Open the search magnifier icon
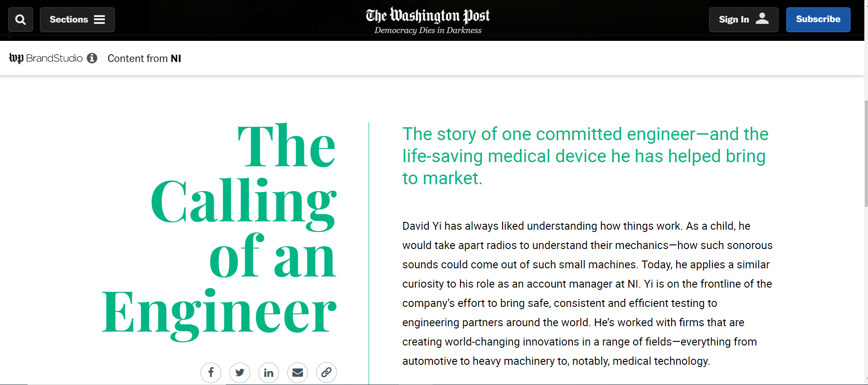Image resolution: width=868 pixels, height=385 pixels. pos(21,20)
